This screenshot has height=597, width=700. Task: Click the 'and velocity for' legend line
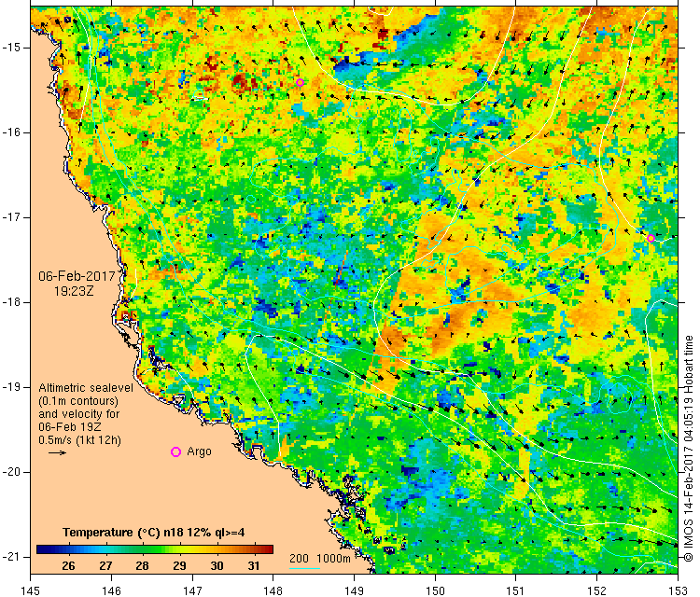pos(79,413)
